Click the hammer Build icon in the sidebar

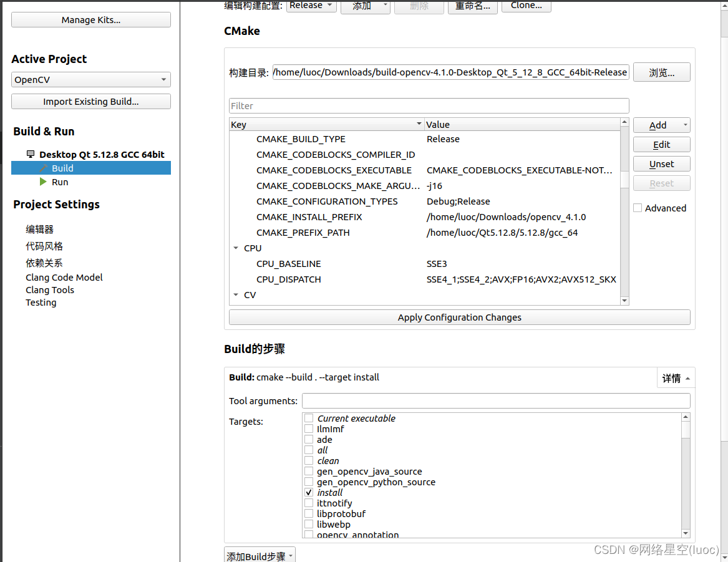pos(44,168)
